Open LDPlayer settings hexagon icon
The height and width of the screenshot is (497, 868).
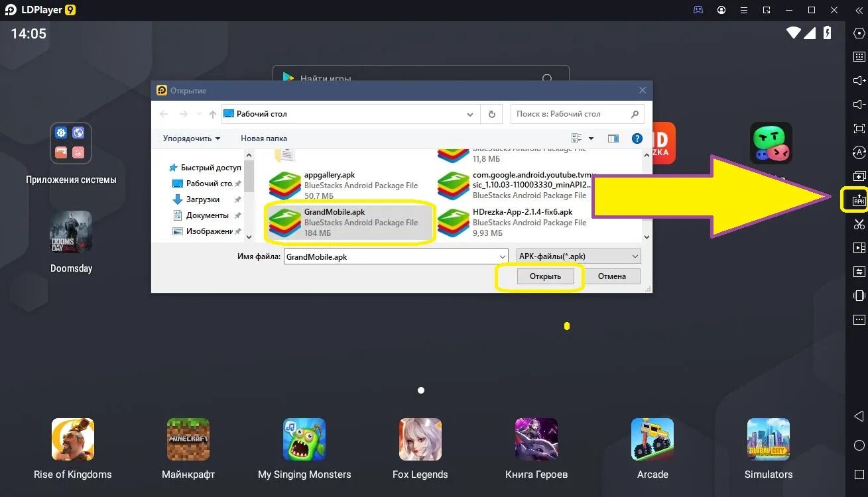click(x=859, y=33)
